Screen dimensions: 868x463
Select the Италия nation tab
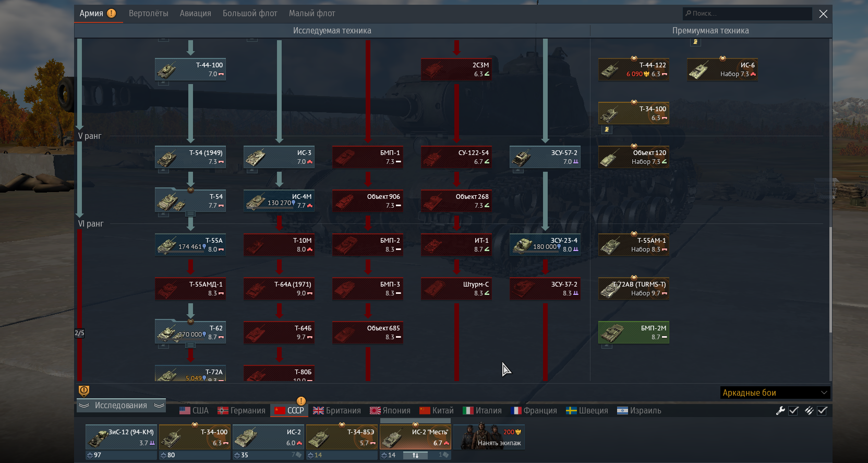(482, 411)
